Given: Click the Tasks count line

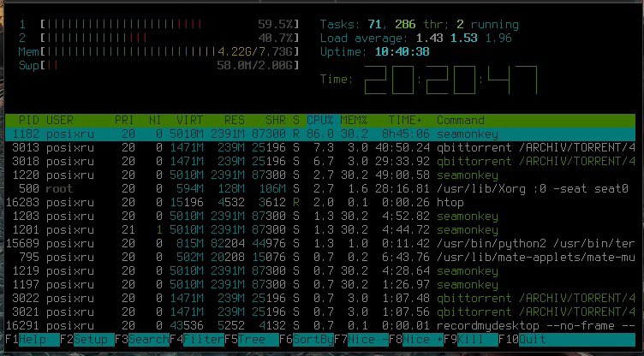Looking at the screenshot, I should [420, 24].
